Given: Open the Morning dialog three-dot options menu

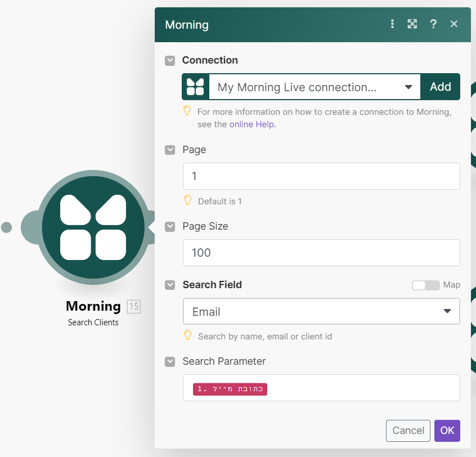Looking at the screenshot, I should click(392, 24).
